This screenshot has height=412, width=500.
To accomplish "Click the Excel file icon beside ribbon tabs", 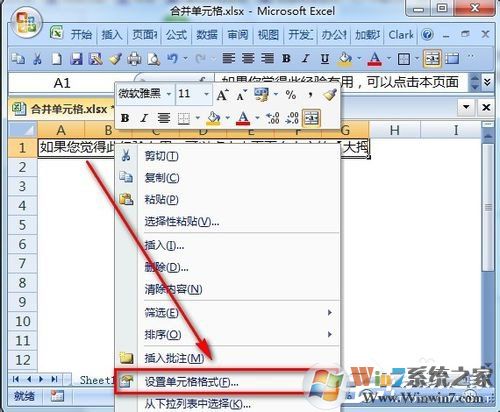I will (56, 33).
